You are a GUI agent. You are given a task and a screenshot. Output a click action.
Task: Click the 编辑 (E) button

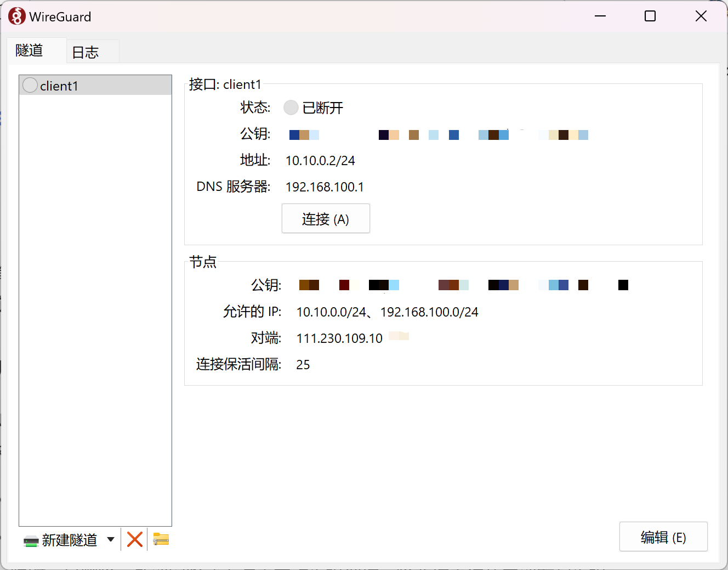pos(663,537)
